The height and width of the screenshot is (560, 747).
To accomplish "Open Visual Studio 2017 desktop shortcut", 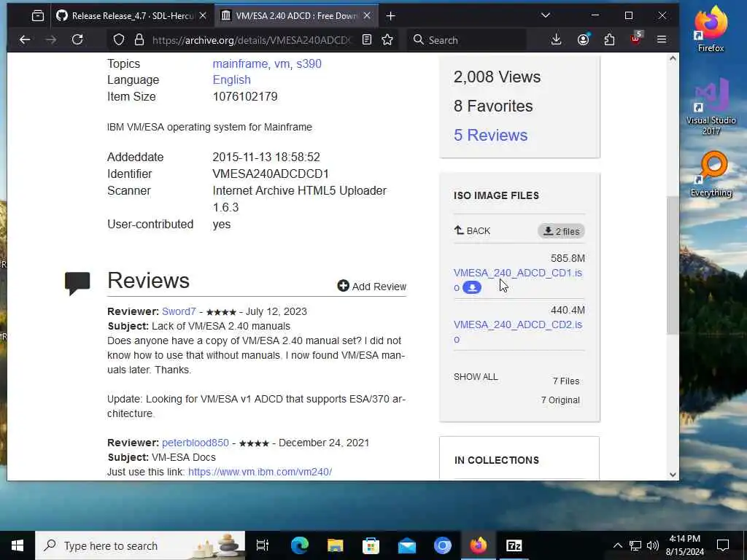I will click(711, 106).
